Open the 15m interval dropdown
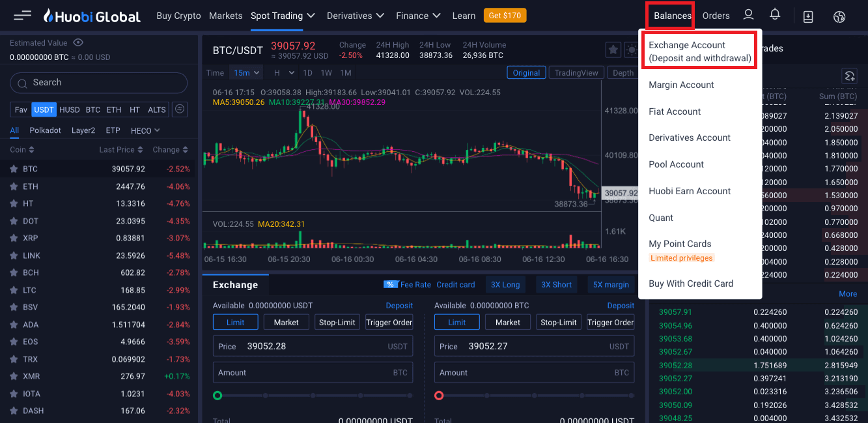This screenshot has height=423, width=868. pyautogui.click(x=246, y=73)
